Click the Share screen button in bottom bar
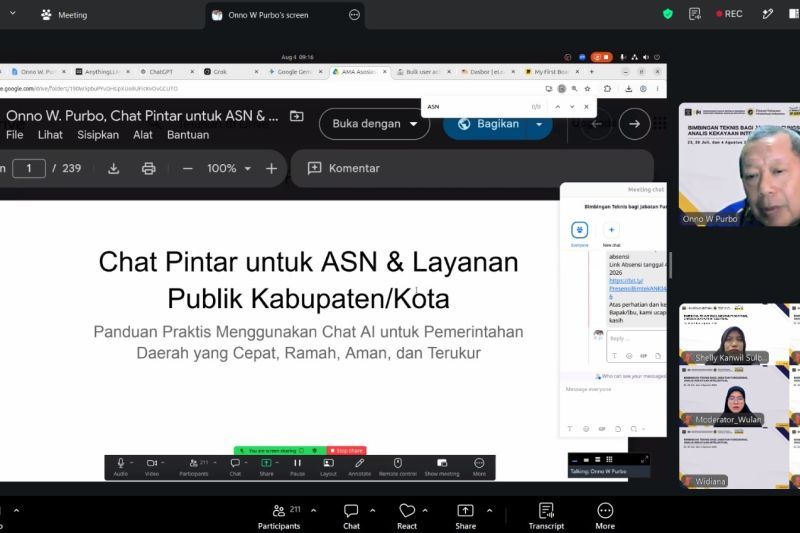The width and height of the screenshot is (800, 533). pos(465,517)
